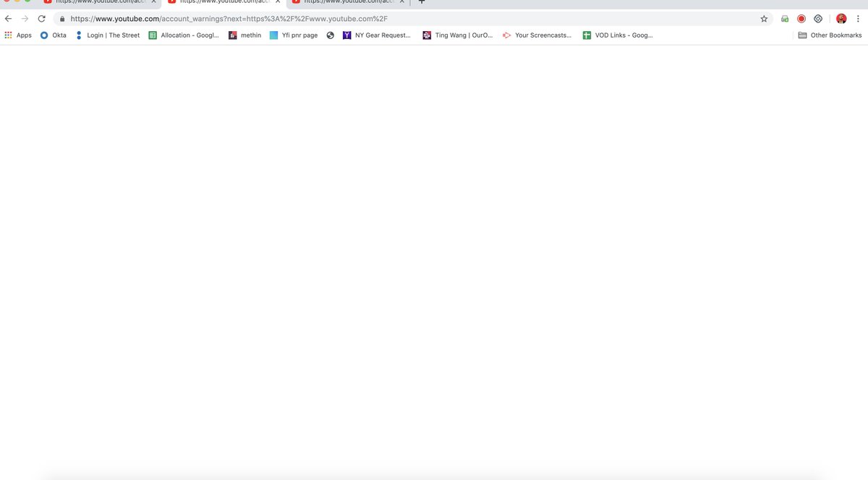Viewport: 868px width, 480px height.
Task: Open the VOD Links Google Sheets bookmark
Action: tap(618, 35)
